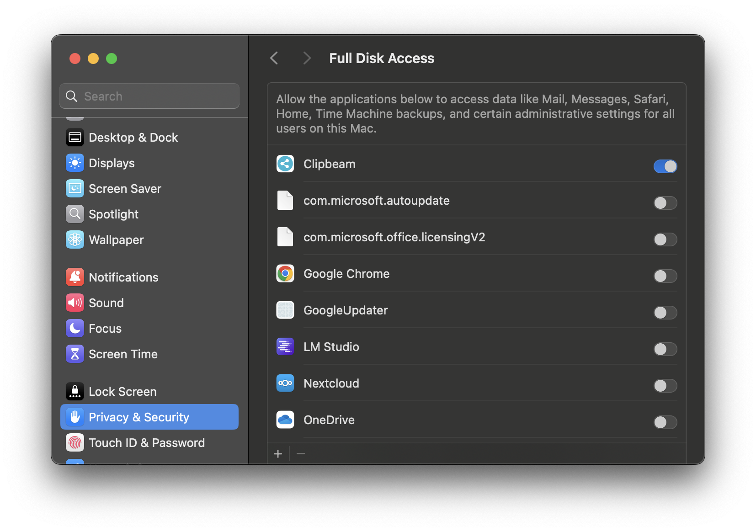Click the Screen Time hourglass icon

pyautogui.click(x=75, y=354)
